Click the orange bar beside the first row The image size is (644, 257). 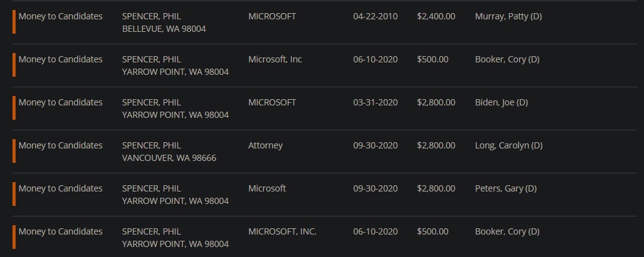tap(14, 22)
